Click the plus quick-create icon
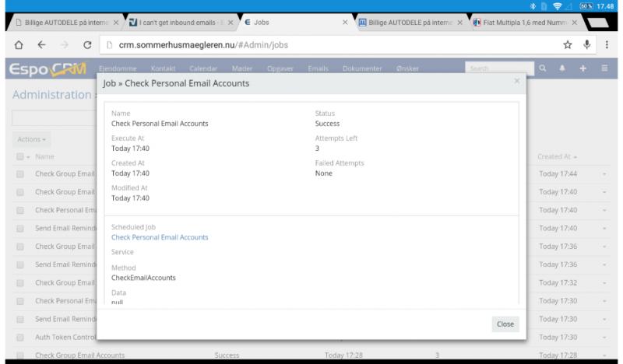This screenshot has width=623, height=364. pos(583,68)
